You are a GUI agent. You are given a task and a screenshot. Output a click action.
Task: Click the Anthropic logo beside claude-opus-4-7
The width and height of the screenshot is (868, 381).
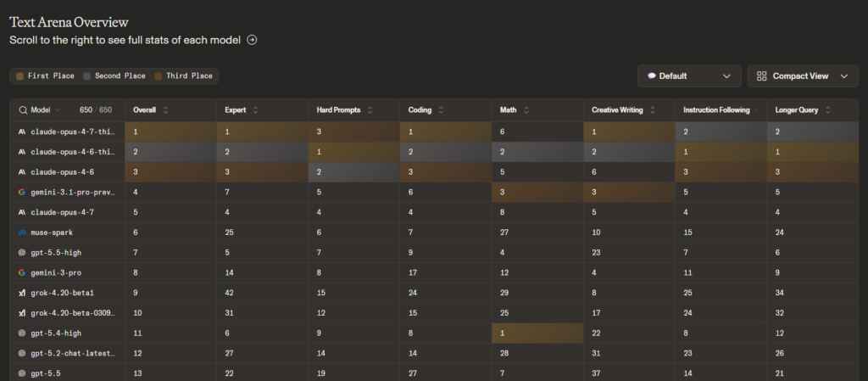coord(22,212)
